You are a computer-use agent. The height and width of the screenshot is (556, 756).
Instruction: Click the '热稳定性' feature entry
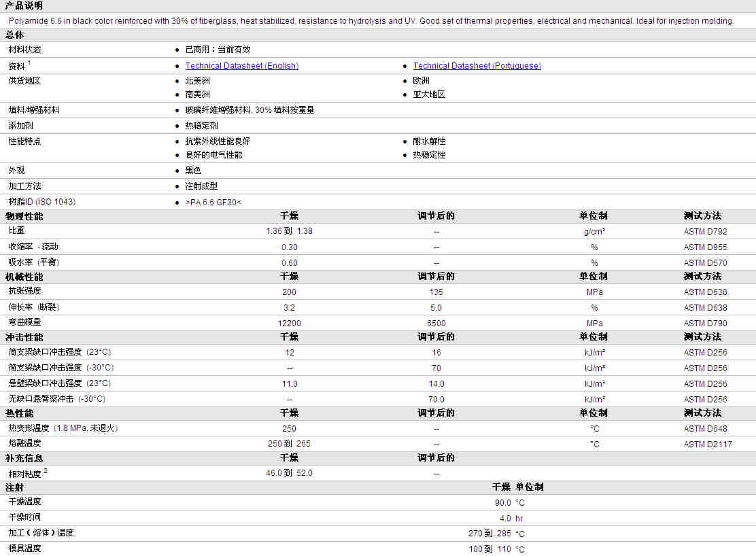[429, 155]
